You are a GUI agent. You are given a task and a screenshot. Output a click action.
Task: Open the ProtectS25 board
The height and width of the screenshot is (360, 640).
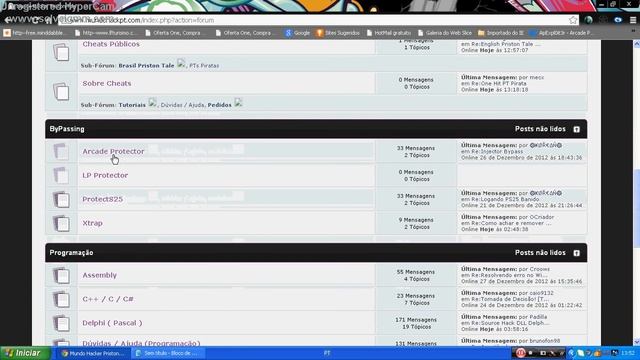(x=102, y=199)
